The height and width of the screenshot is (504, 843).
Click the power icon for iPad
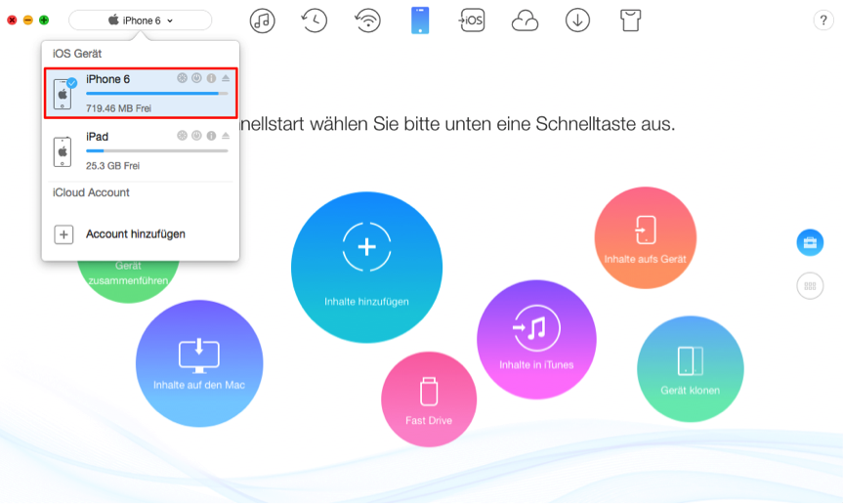pos(196,136)
